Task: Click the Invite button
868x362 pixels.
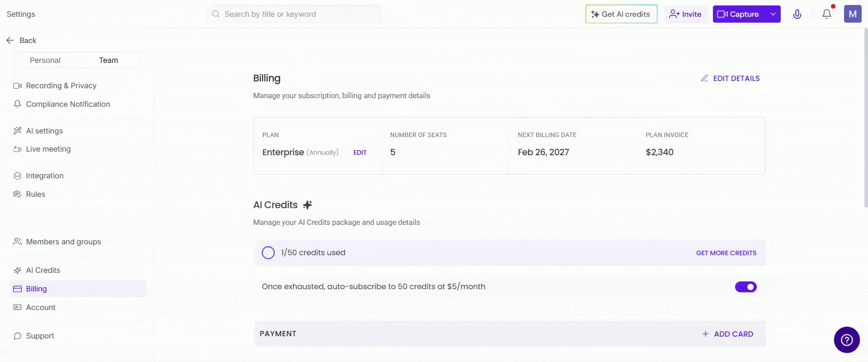Action: 685,14
